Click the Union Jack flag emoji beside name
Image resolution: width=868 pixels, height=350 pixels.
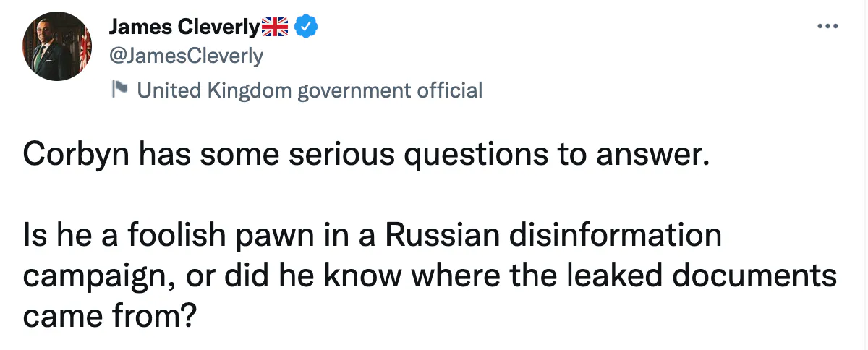click(276, 27)
